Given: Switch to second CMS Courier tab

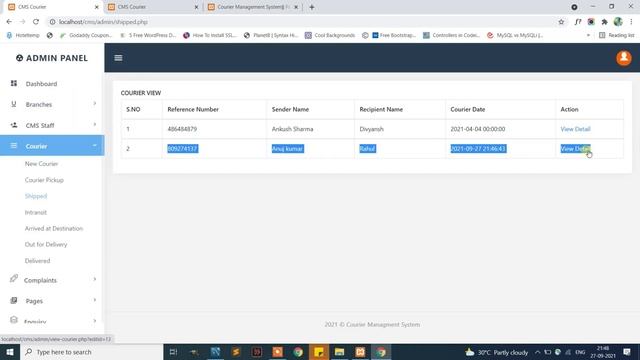Looking at the screenshot, I should pyautogui.click(x=153, y=7).
